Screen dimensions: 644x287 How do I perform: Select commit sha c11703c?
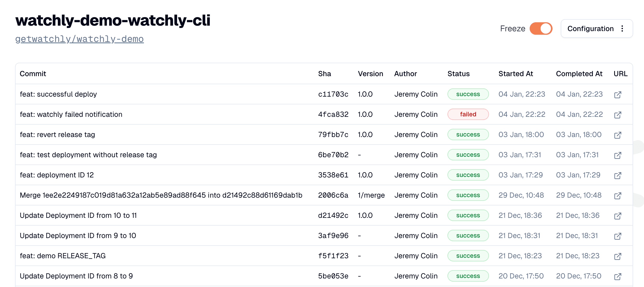coord(333,94)
